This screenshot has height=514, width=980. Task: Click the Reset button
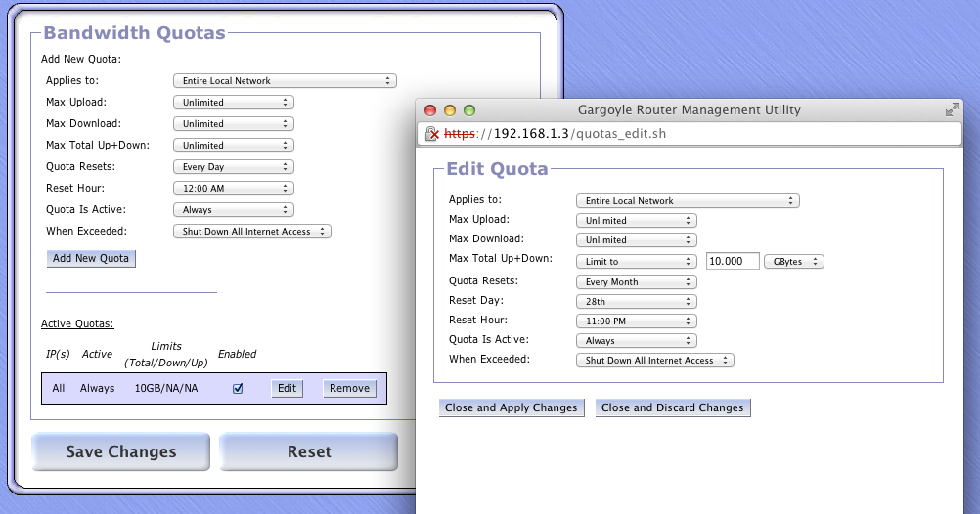point(309,451)
